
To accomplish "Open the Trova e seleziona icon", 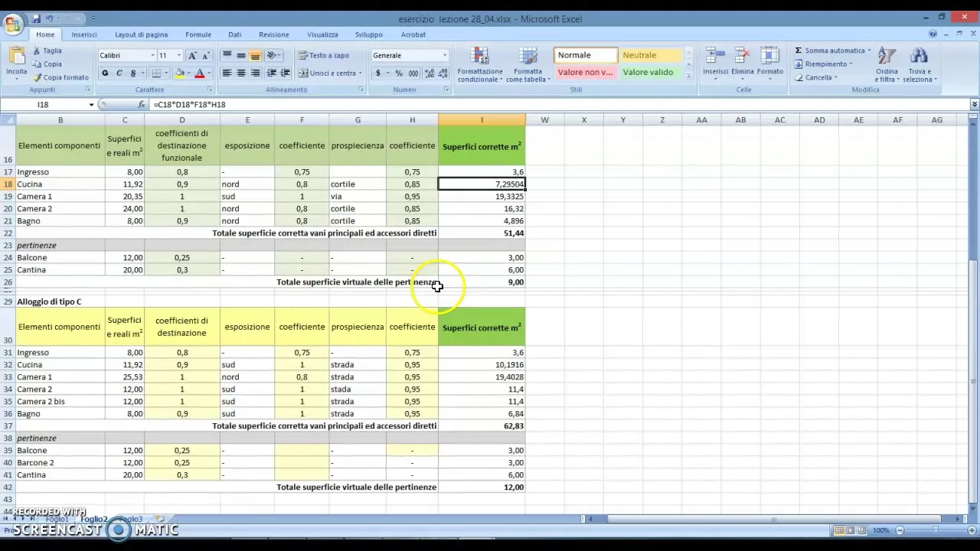I will click(920, 65).
